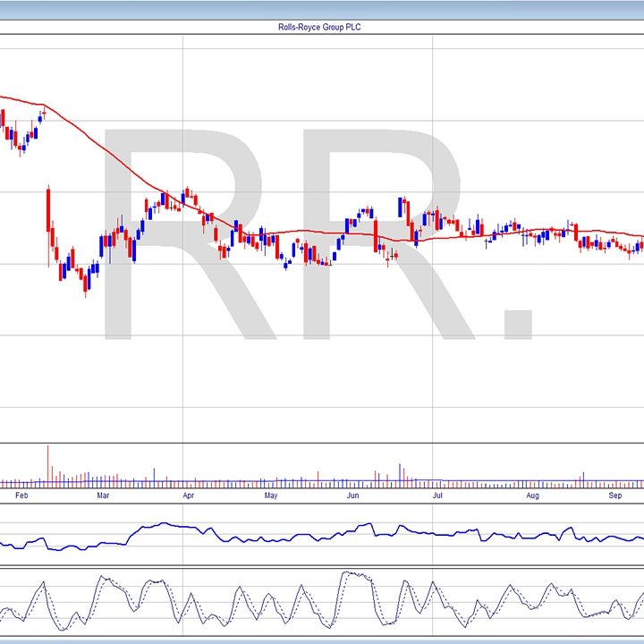Select the Mar label on the date axis
644x644 pixels.
103,495
